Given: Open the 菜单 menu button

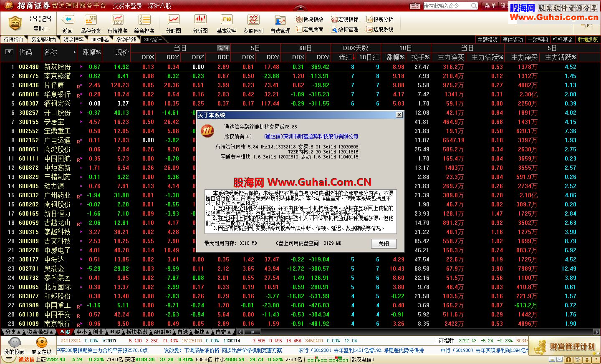Looking at the screenshot, I should coord(490,6).
